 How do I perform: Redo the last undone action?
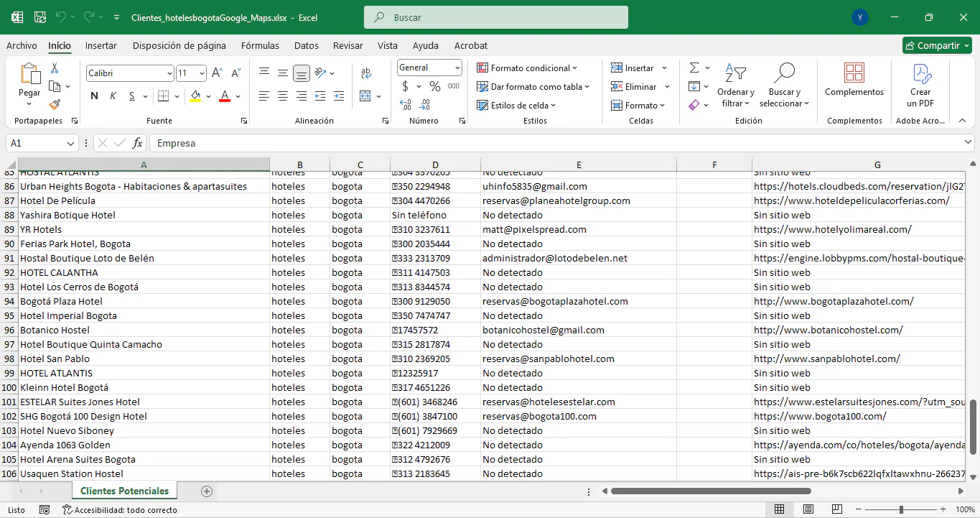(x=89, y=17)
